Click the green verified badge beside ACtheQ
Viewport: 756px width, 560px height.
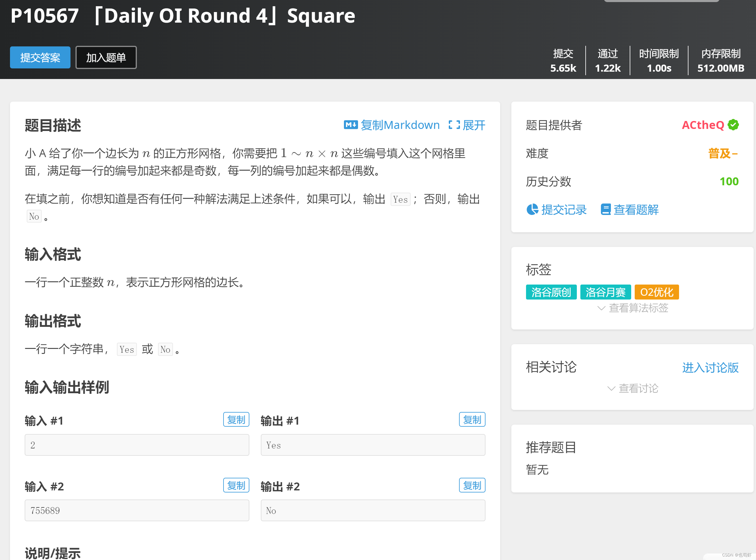pos(733,125)
